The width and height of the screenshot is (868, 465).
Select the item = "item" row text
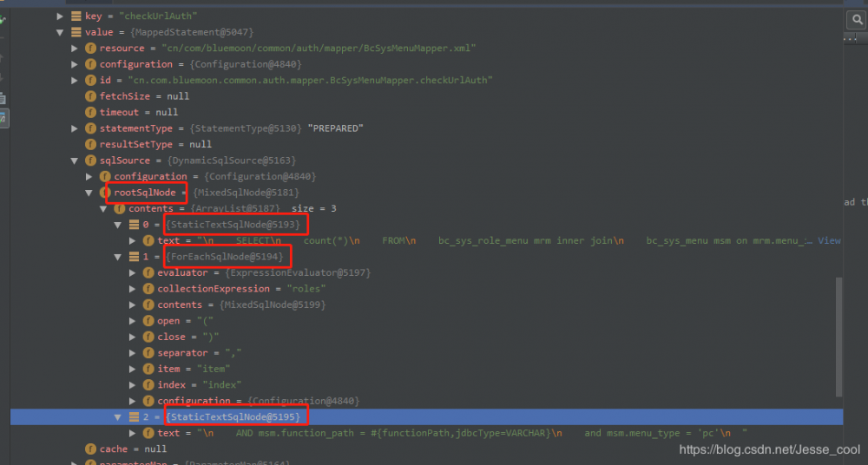194,369
